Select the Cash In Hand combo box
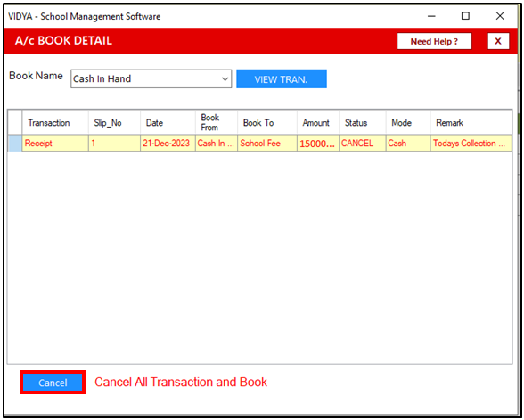Image resolution: width=524 pixels, height=420 pixels. click(151, 78)
